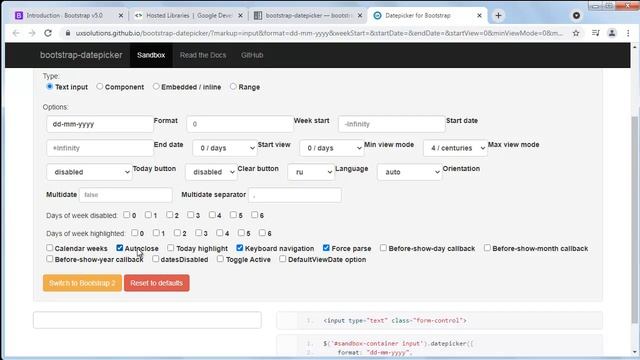Click the Reset to defaults button
640x360 pixels.
click(157, 283)
